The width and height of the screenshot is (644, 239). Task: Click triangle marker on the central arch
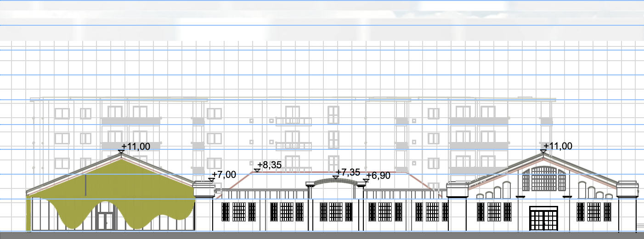coord(336,177)
